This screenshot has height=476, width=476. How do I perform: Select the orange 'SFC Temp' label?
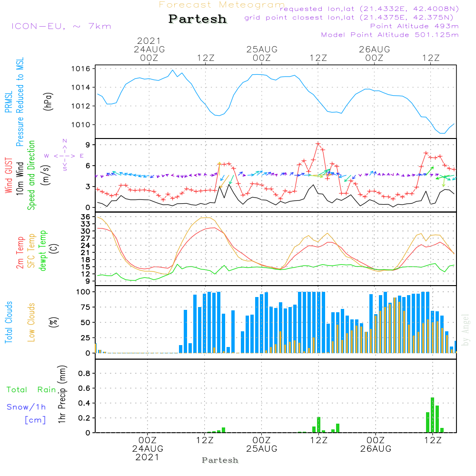(31, 251)
